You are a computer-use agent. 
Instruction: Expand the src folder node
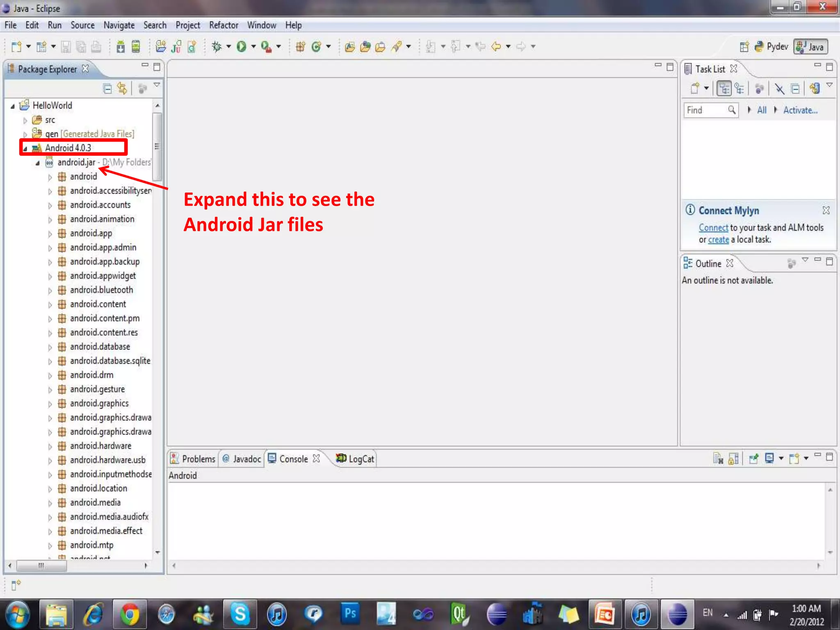point(25,120)
